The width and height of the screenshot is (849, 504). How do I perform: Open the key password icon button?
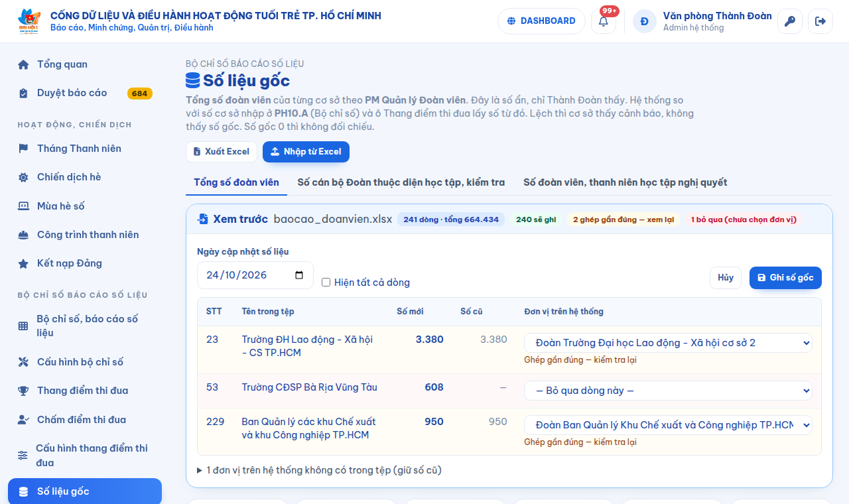point(790,21)
